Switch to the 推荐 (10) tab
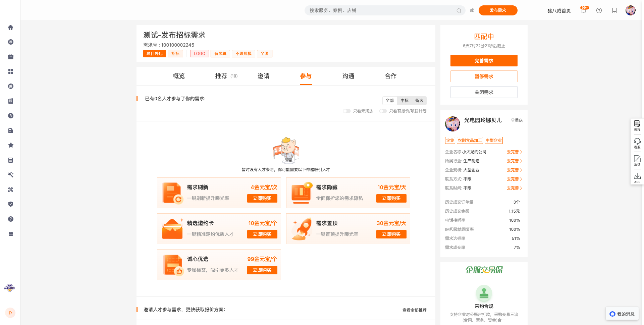The width and height of the screenshot is (644, 325). point(226,76)
